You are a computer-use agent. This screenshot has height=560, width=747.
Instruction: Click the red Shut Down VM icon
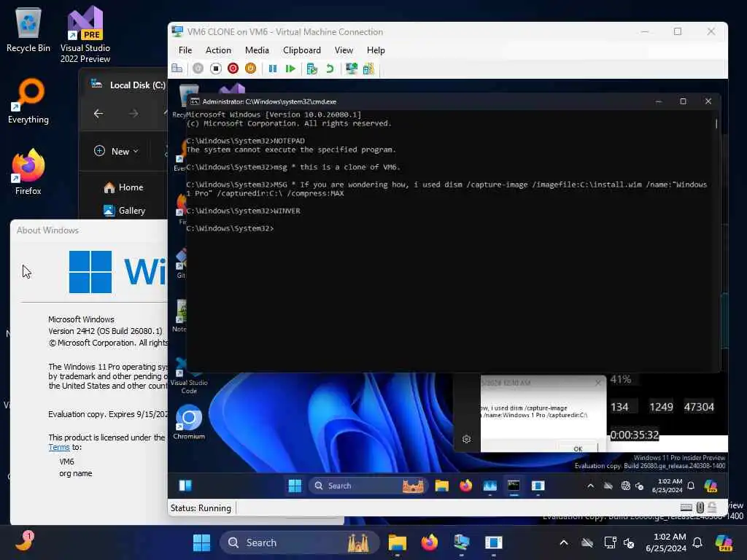(x=233, y=69)
